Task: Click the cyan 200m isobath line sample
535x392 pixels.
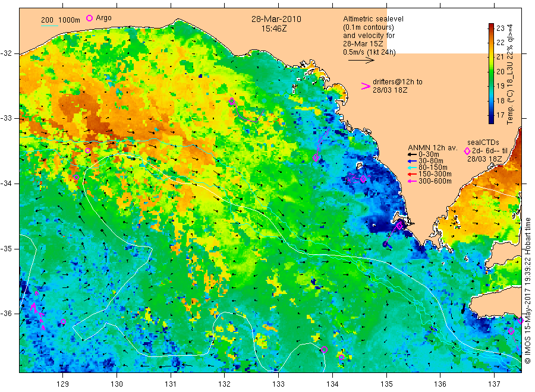Action: (x=49, y=26)
